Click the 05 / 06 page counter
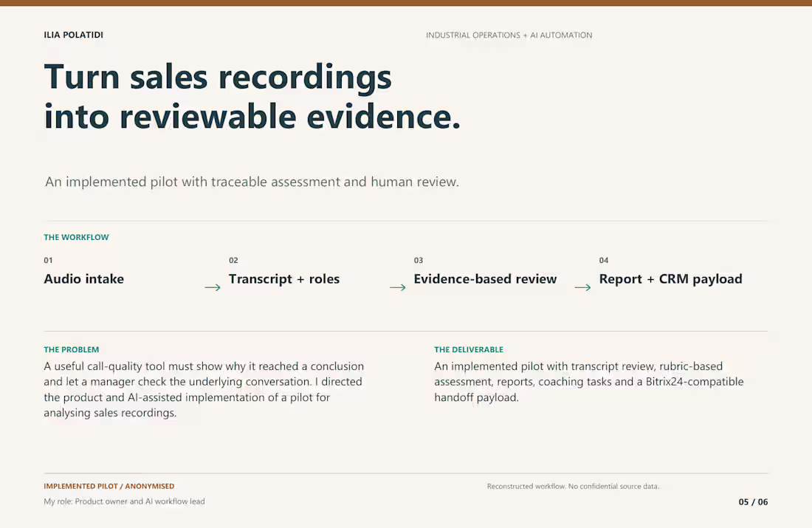 (x=753, y=501)
